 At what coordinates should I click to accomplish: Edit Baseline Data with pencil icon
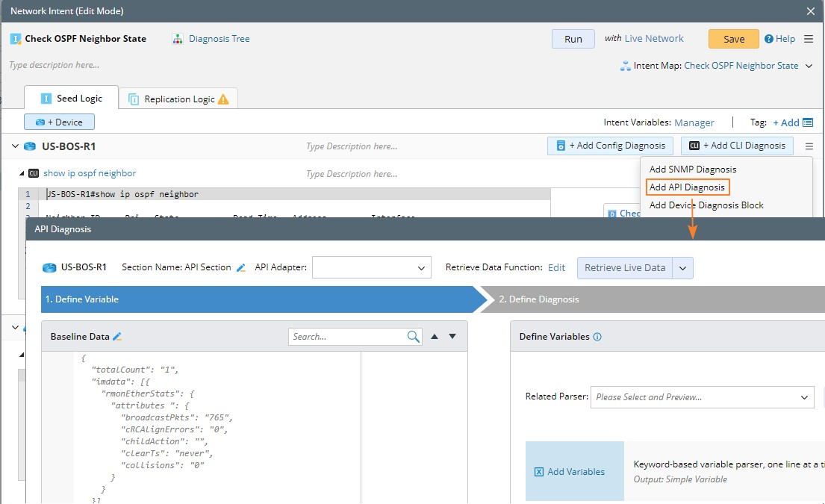[x=117, y=336]
